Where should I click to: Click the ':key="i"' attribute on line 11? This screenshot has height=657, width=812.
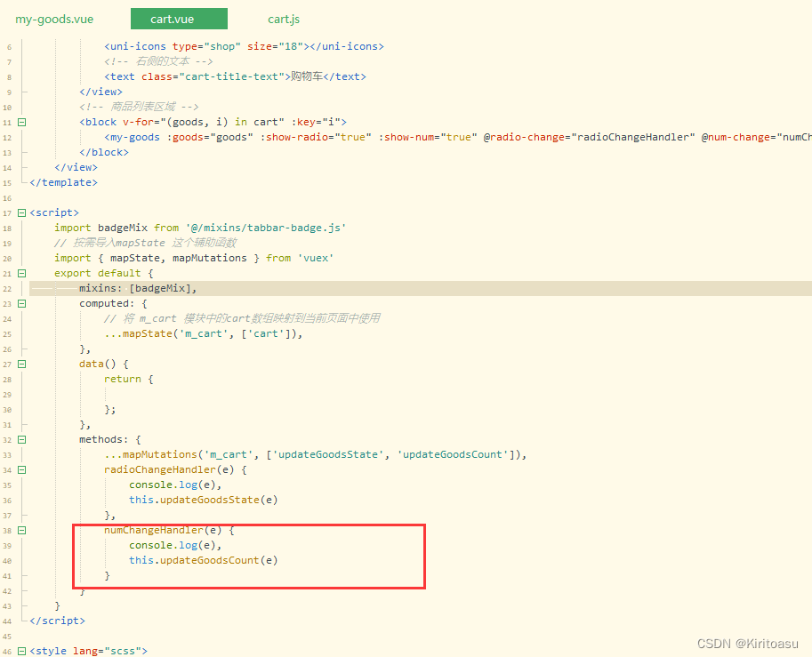(316, 122)
